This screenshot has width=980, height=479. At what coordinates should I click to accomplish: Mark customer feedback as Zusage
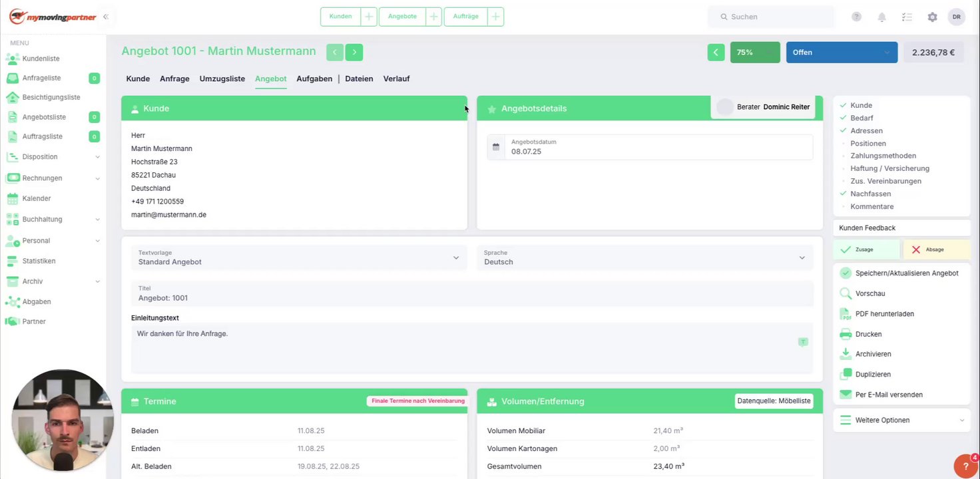point(866,249)
